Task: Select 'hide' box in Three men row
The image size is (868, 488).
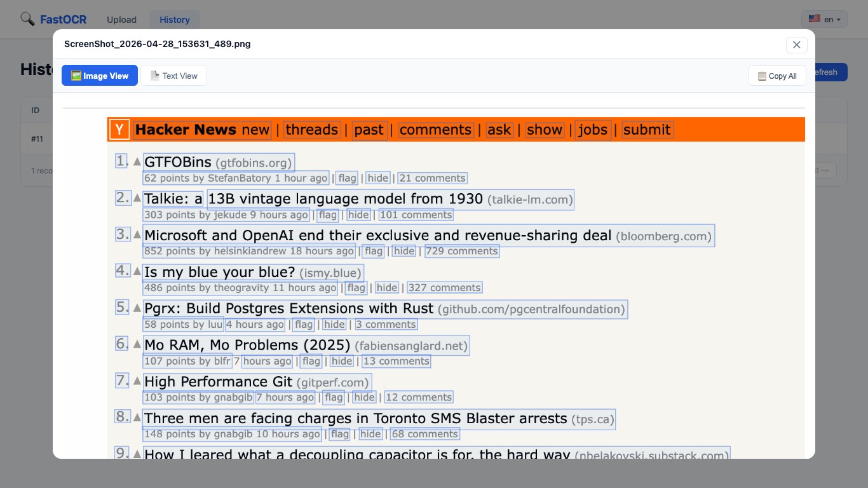Action: pyautogui.click(x=370, y=434)
